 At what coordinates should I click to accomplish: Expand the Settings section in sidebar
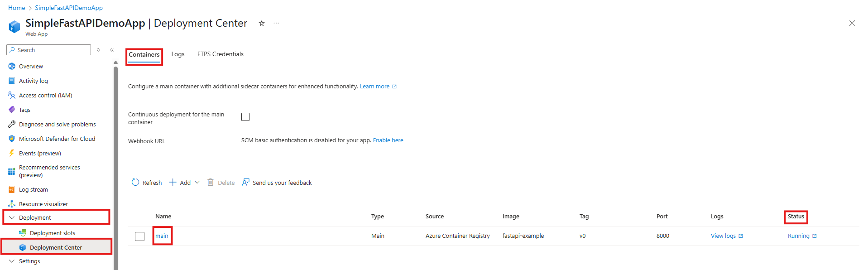coord(12,261)
